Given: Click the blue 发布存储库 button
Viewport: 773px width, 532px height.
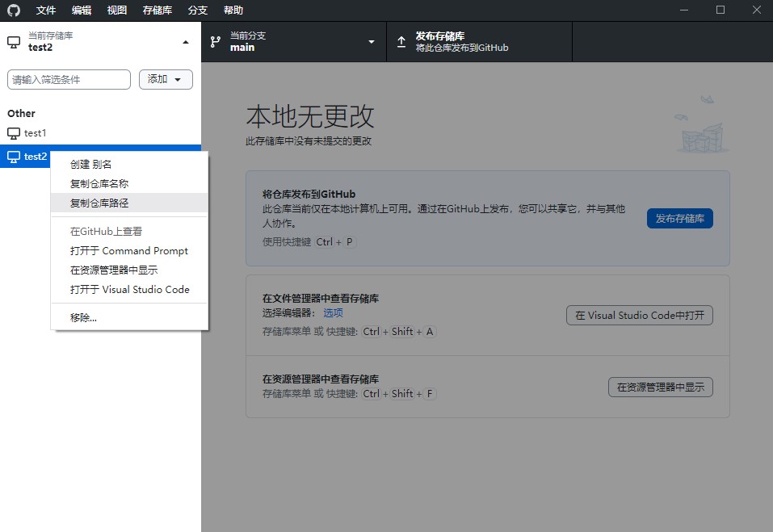Looking at the screenshot, I should pyautogui.click(x=679, y=218).
